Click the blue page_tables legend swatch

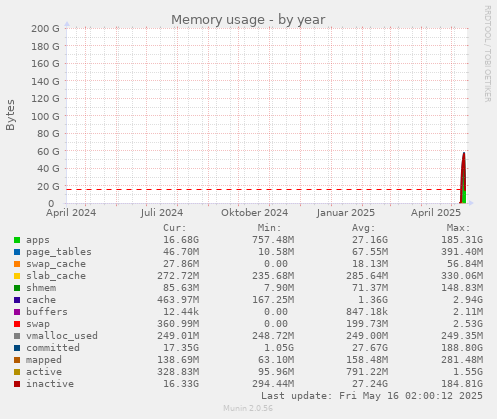point(17,252)
